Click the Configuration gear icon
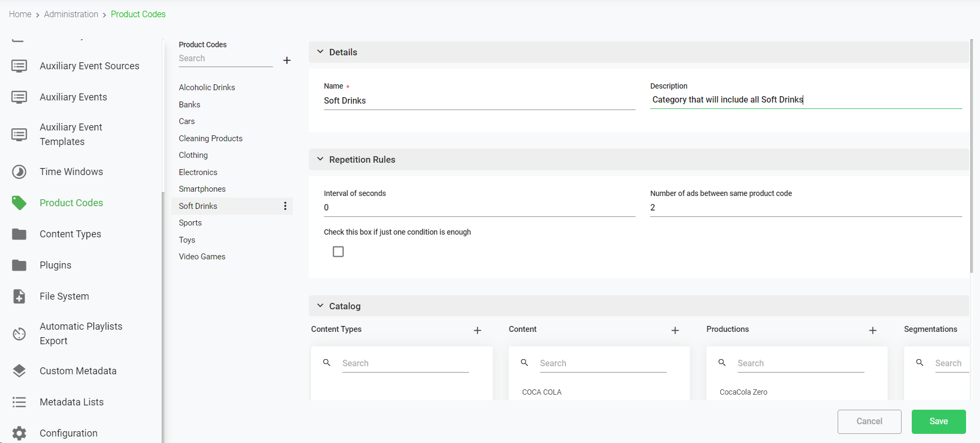Viewport: 980px width, 443px height. click(19, 433)
